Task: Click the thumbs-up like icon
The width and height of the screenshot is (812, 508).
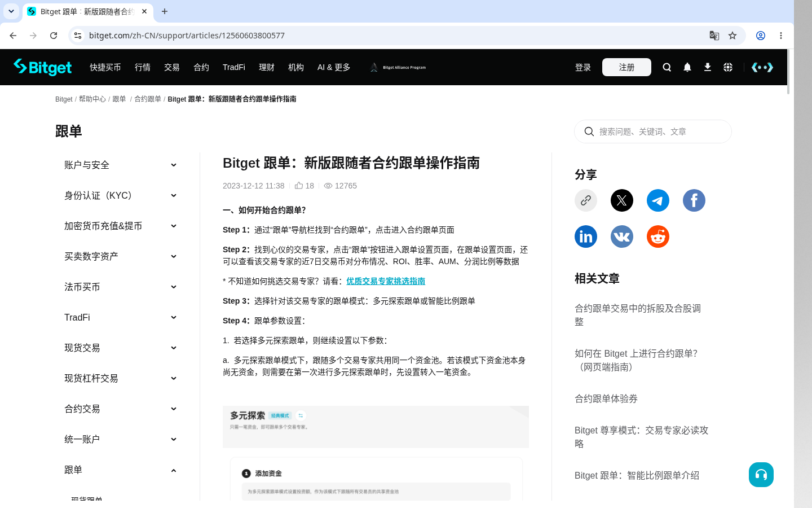Action: [x=299, y=186]
